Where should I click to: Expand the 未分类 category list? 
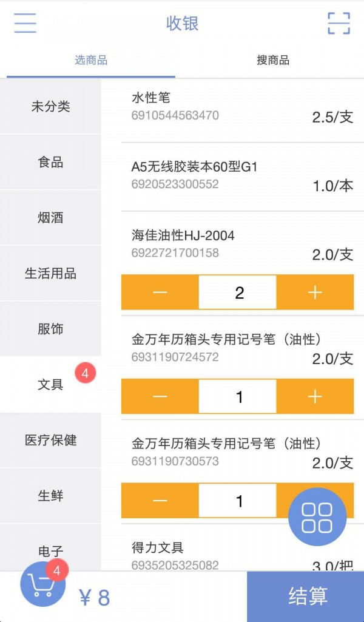click(52, 107)
